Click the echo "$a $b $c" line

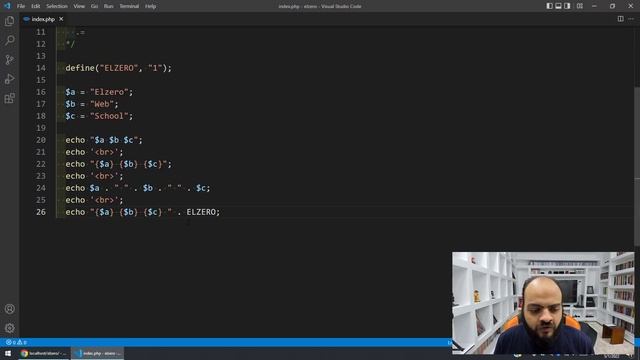coord(104,140)
